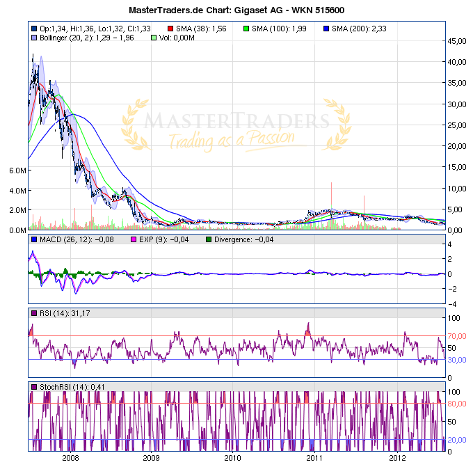Click the 45,00 price axis label
Image resolution: width=473 pixels, height=476 pixels.
click(457, 41)
